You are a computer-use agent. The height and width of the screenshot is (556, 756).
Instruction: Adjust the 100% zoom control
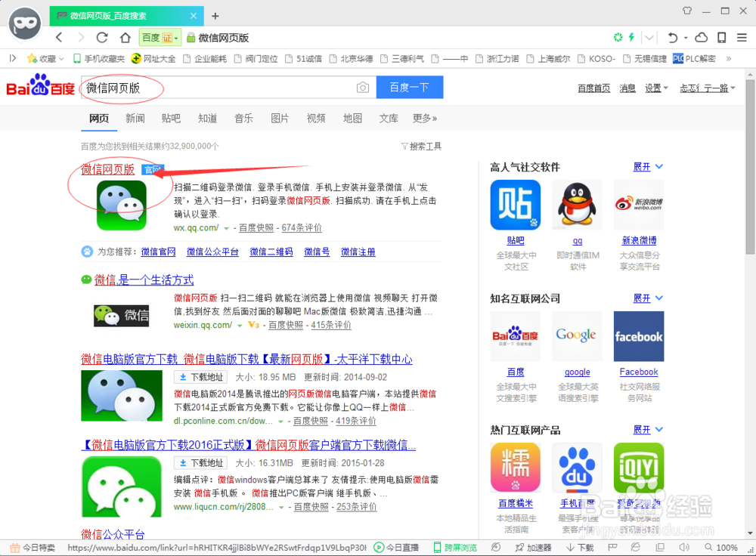click(721, 548)
